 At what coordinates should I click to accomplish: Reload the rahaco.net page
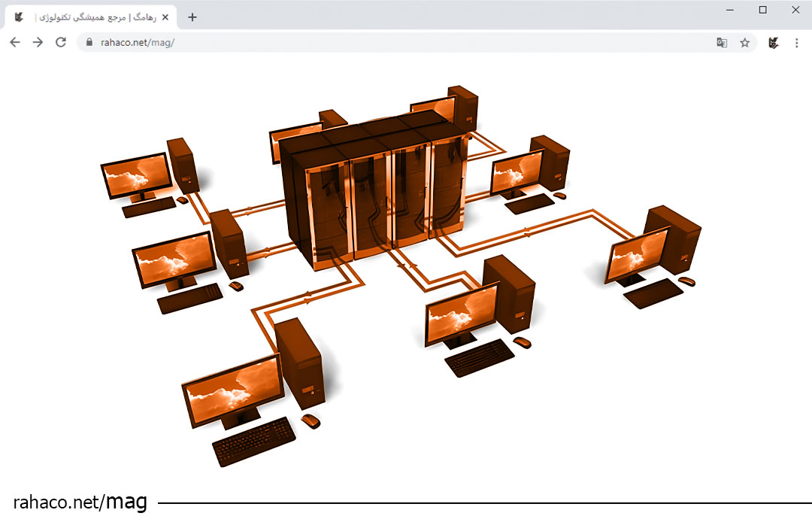coord(61,43)
